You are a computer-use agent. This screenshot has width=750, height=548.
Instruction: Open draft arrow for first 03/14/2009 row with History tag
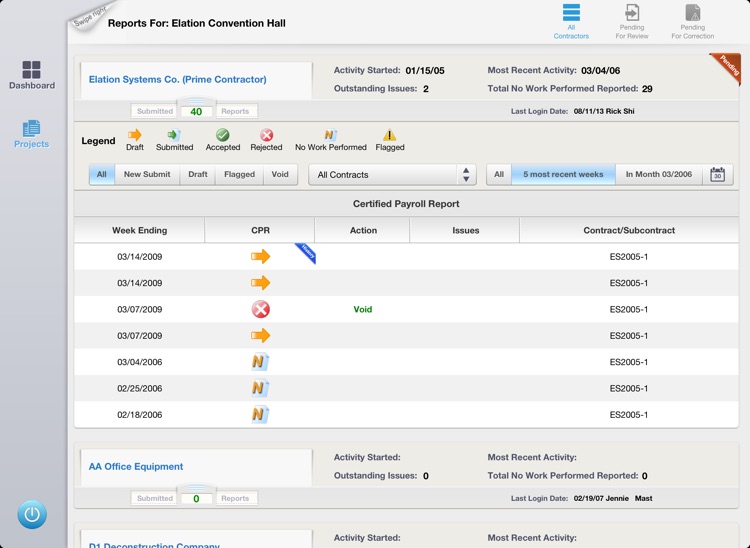pyautogui.click(x=261, y=257)
